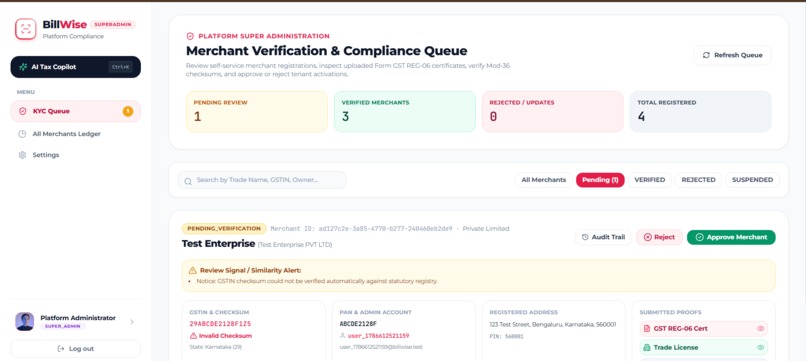The image size is (806, 361).
Task: Select the VERIFIED filter tab
Action: (x=650, y=180)
